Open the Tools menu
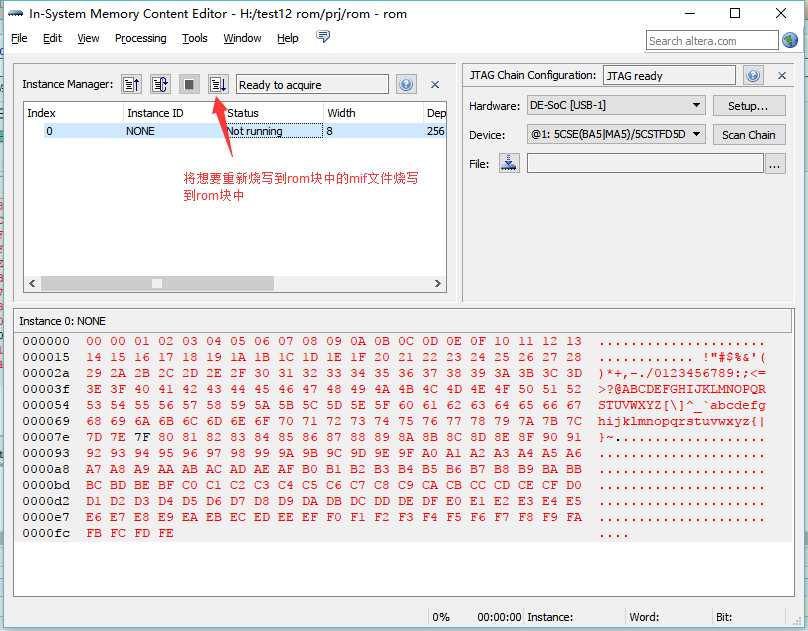Image resolution: width=808 pixels, height=631 pixels. coord(194,38)
